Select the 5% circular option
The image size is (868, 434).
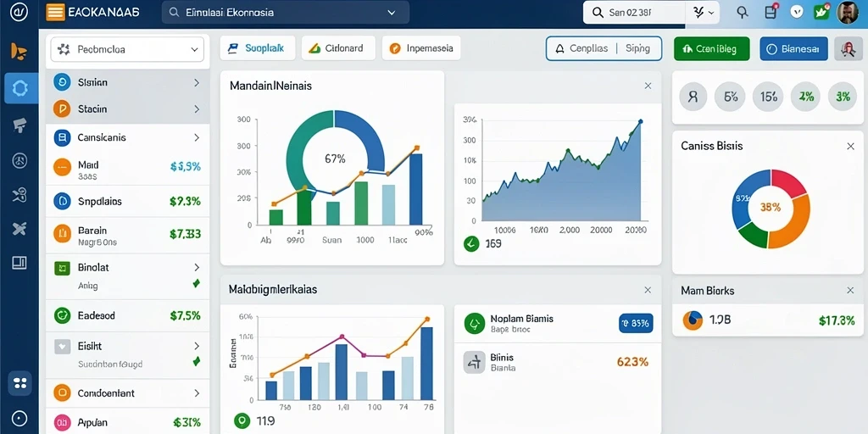(730, 97)
